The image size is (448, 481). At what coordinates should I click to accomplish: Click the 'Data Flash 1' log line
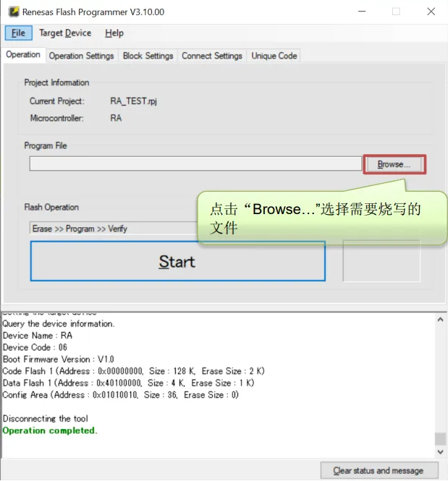pyautogui.click(x=128, y=383)
